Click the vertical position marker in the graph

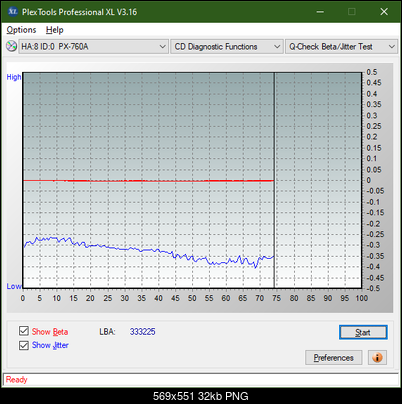(274, 180)
